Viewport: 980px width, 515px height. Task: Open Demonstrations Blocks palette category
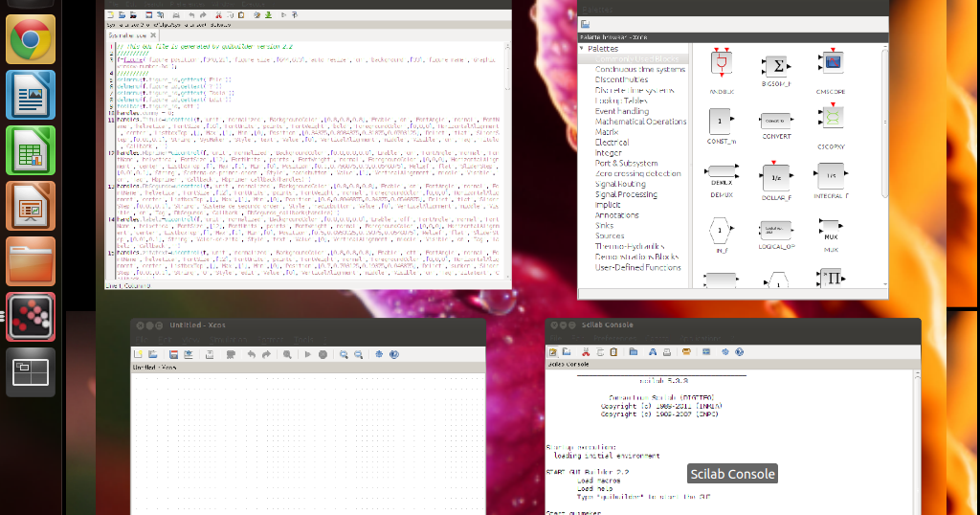636,257
